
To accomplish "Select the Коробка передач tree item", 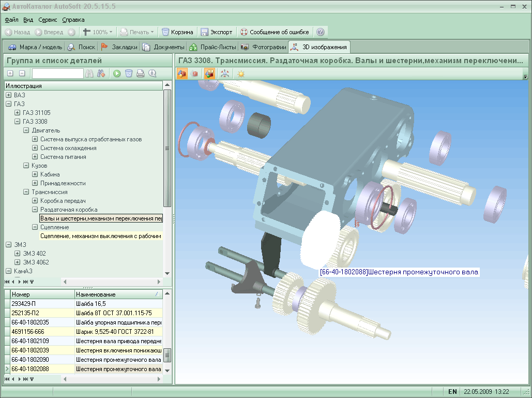I will (63, 201).
